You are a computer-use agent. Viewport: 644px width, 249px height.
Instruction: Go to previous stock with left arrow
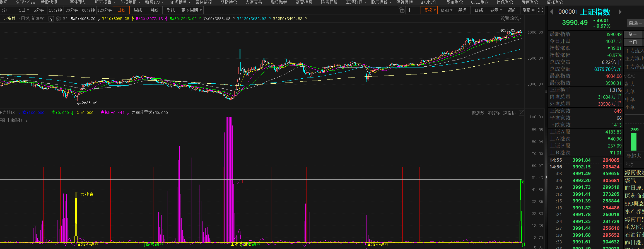[551, 12]
